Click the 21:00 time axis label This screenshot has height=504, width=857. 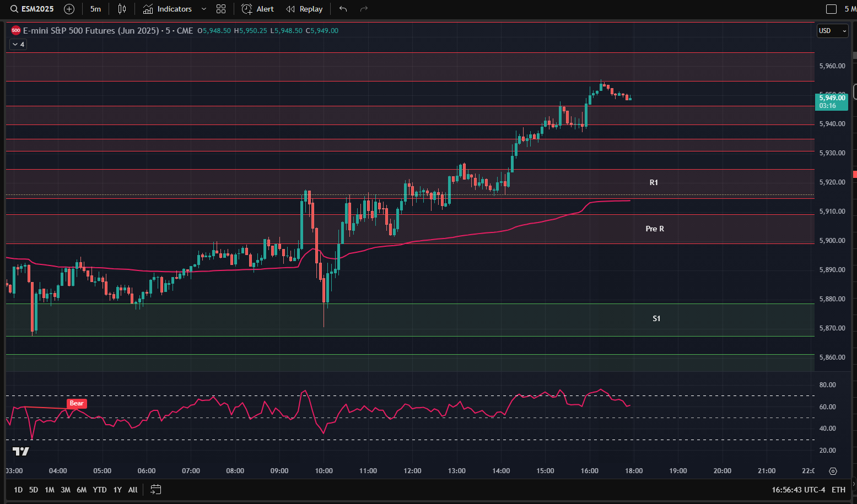pos(767,471)
